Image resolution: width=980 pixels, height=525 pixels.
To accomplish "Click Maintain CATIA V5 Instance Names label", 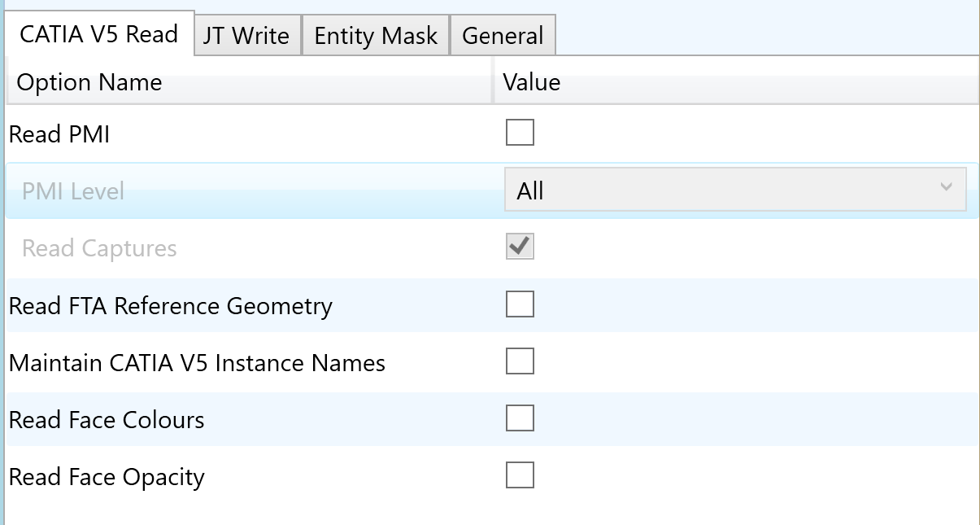I will point(197,363).
